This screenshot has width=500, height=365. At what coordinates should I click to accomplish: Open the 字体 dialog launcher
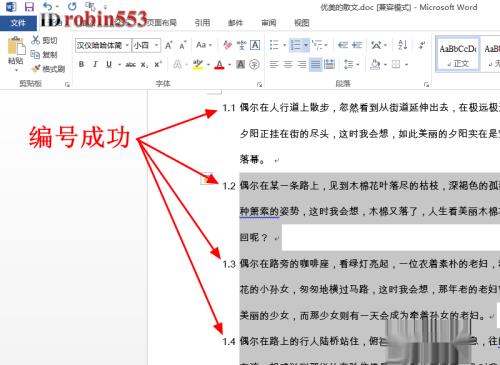coord(259,85)
